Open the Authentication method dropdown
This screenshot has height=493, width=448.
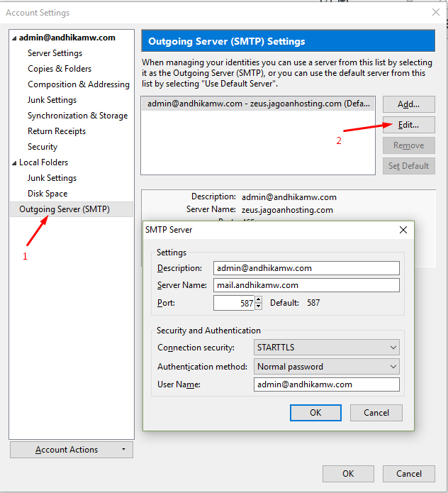(x=326, y=367)
